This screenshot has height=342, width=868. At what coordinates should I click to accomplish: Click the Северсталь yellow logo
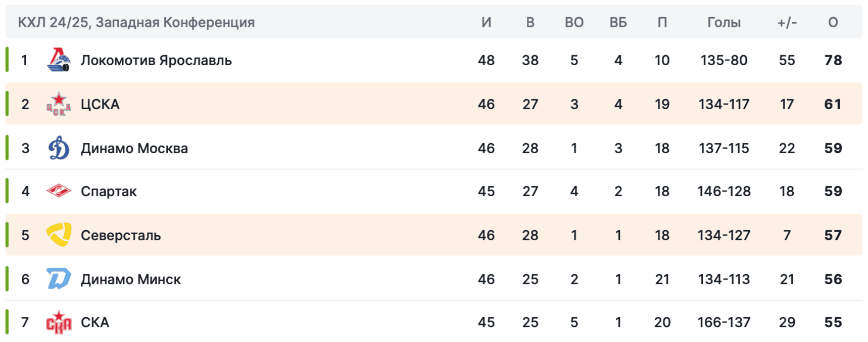(x=59, y=235)
